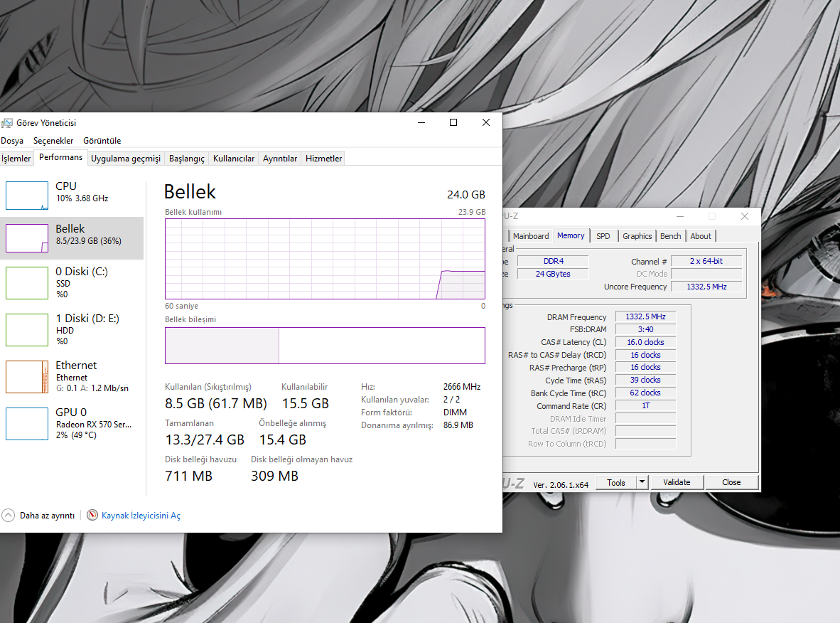The width and height of the screenshot is (840, 623).
Task: Click the Kaynak İzleyicisi resource monitor icon
Action: point(92,515)
